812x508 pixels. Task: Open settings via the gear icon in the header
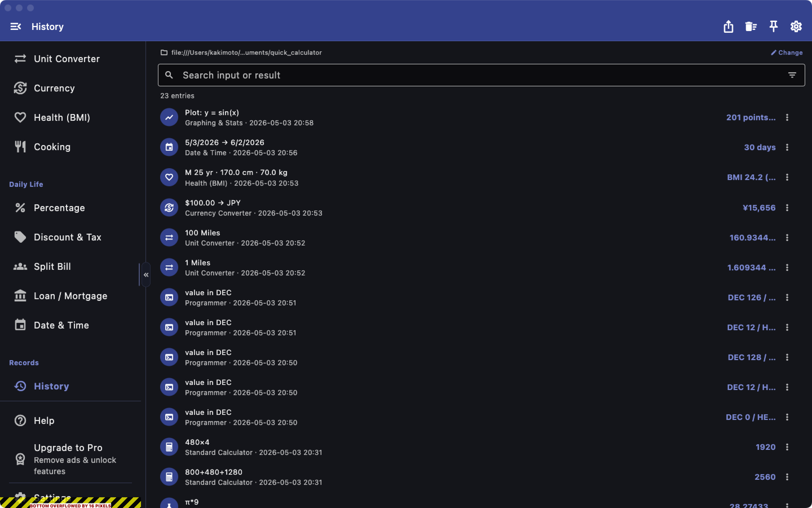(796, 27)
